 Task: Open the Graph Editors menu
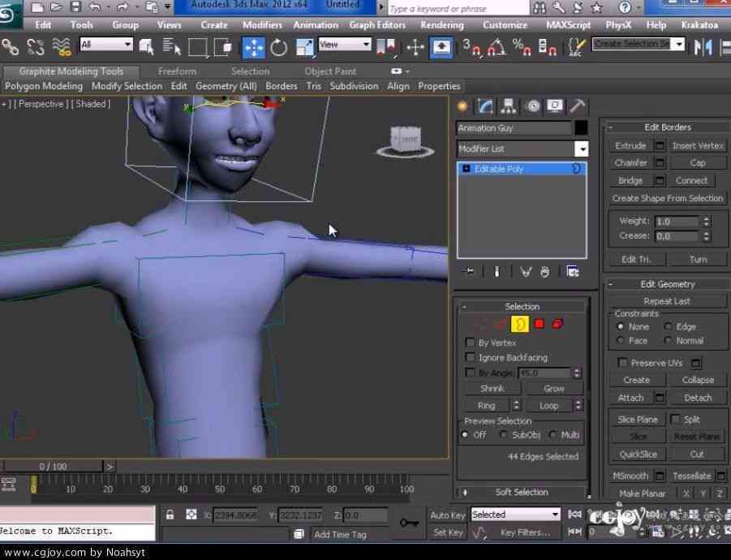click(x=377, y=24)
